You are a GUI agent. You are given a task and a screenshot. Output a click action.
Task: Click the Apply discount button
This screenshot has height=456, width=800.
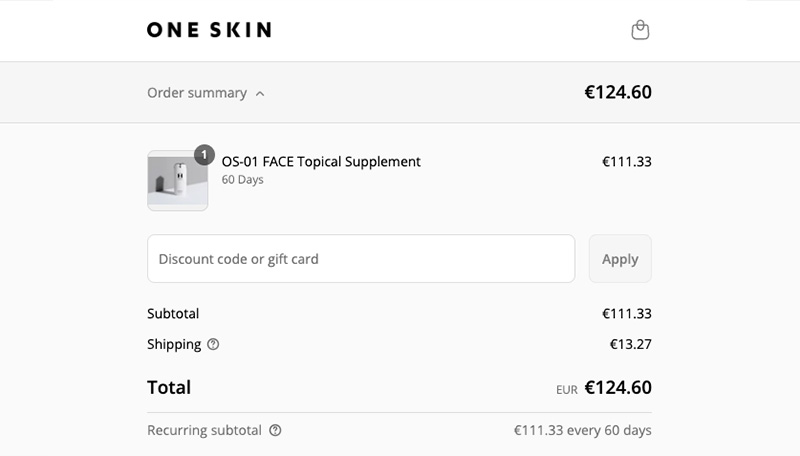click(x=620, y=259)
